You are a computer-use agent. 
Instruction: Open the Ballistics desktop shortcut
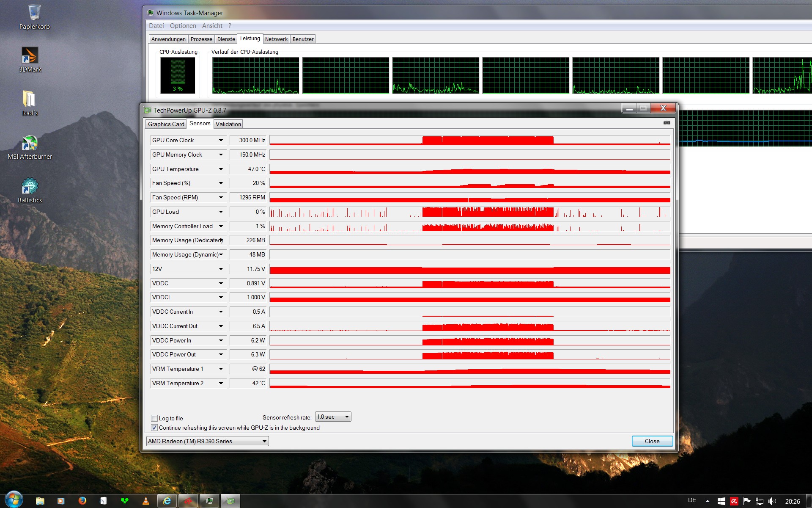[x=30, y=187]
